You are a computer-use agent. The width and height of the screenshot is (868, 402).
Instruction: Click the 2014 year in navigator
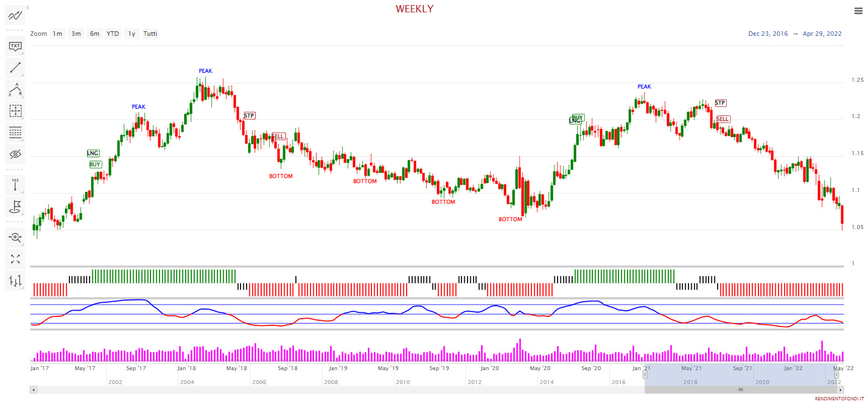[547, 382]
